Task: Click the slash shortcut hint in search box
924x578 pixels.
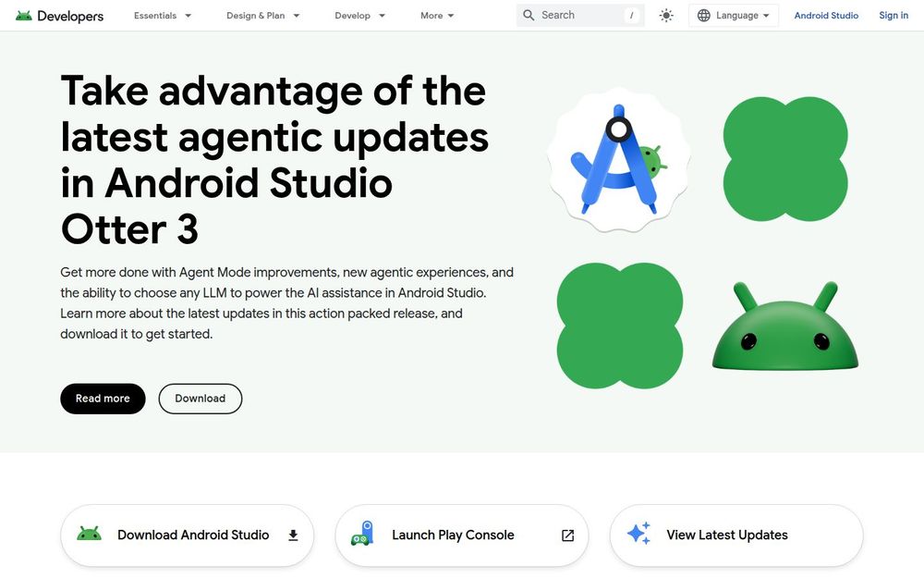Action: [632, 16]
